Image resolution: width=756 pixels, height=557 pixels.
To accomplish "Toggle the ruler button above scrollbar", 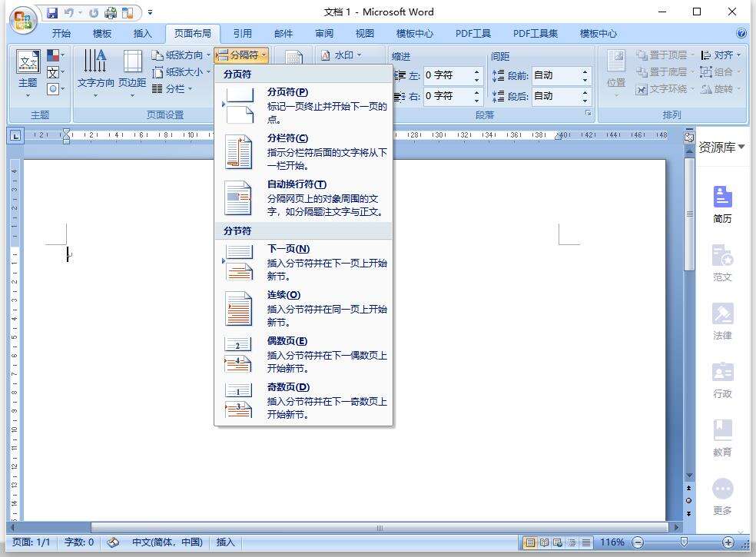I will 689,137.
